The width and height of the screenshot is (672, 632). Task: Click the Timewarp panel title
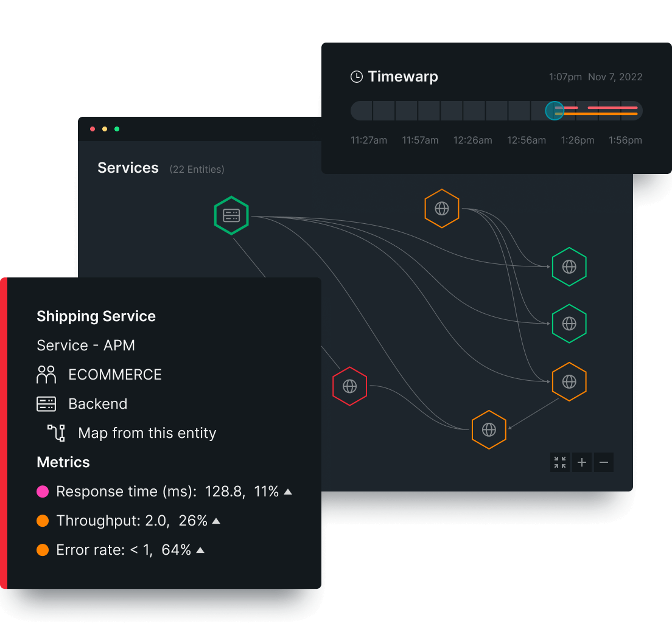[402, 76]
